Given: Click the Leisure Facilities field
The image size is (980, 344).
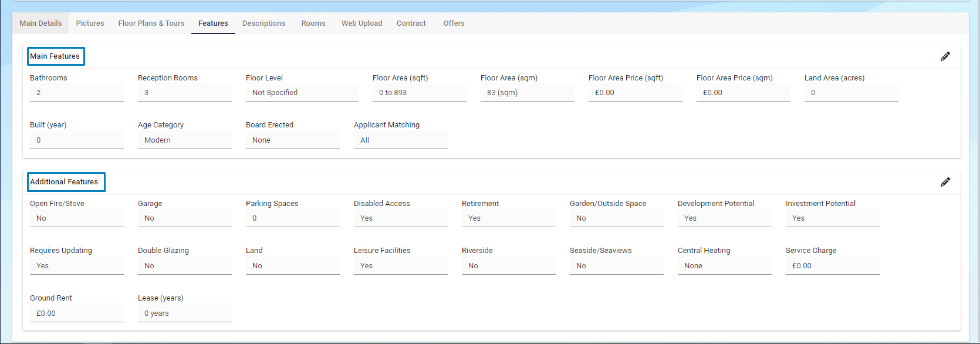Looking at the screenshot, I should coord(401,266).
